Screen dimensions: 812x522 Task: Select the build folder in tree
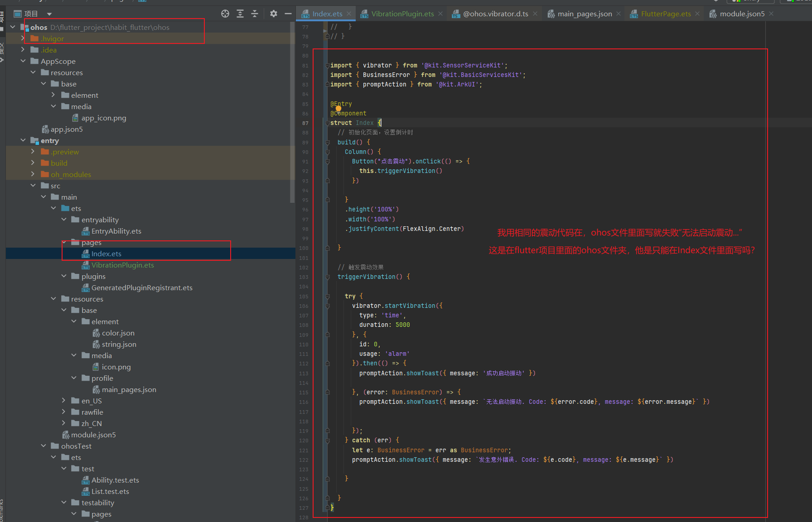[x=59, y=163]
